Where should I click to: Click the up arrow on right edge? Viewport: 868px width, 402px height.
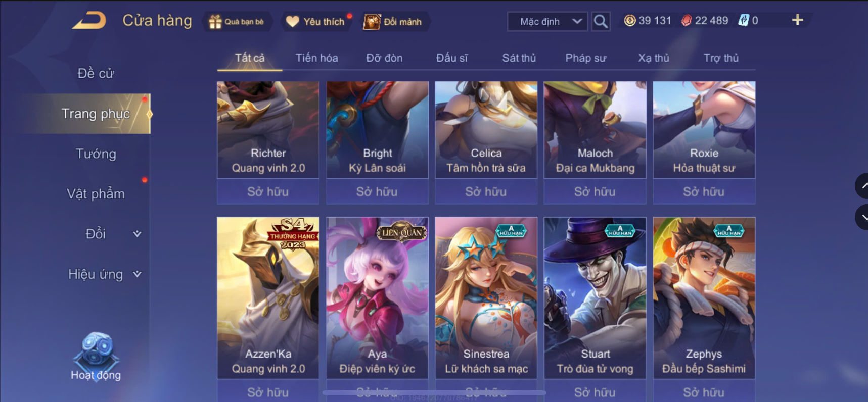[x=862, y=186]
